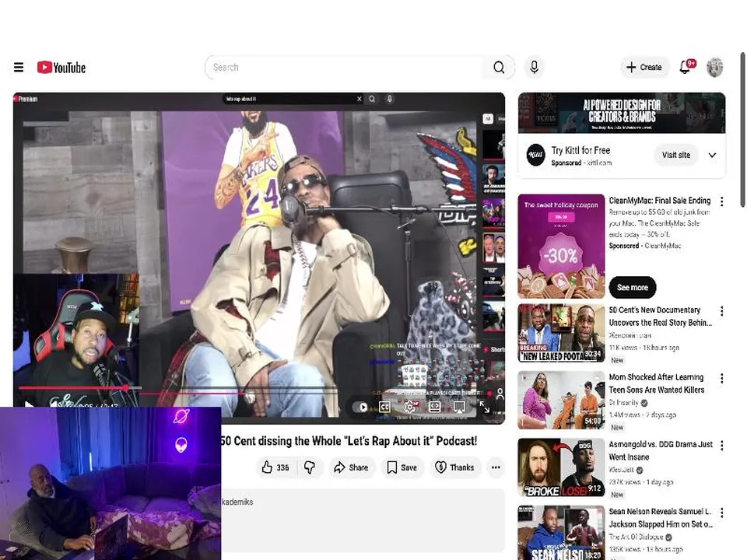Open Mom Shocked After Learning video title
Viewport: 747px width, 560px height.
tap(657, 383)
